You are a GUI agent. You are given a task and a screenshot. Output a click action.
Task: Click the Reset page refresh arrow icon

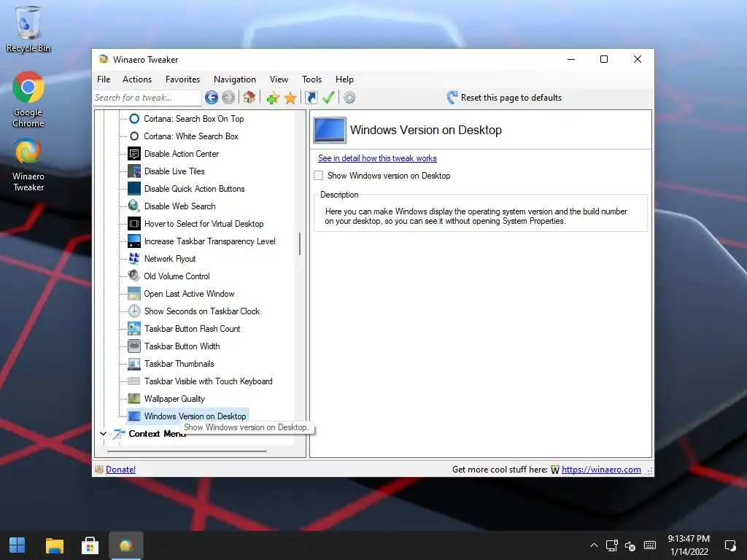452,98
